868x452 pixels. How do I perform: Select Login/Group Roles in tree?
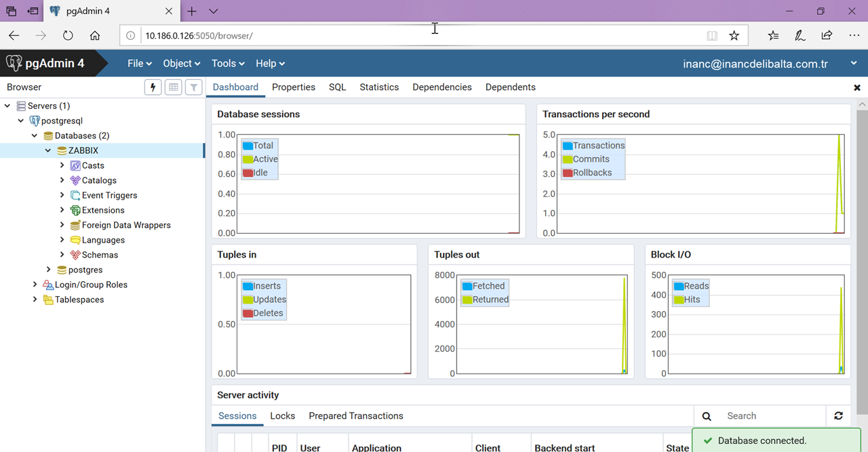pos(91,285)
